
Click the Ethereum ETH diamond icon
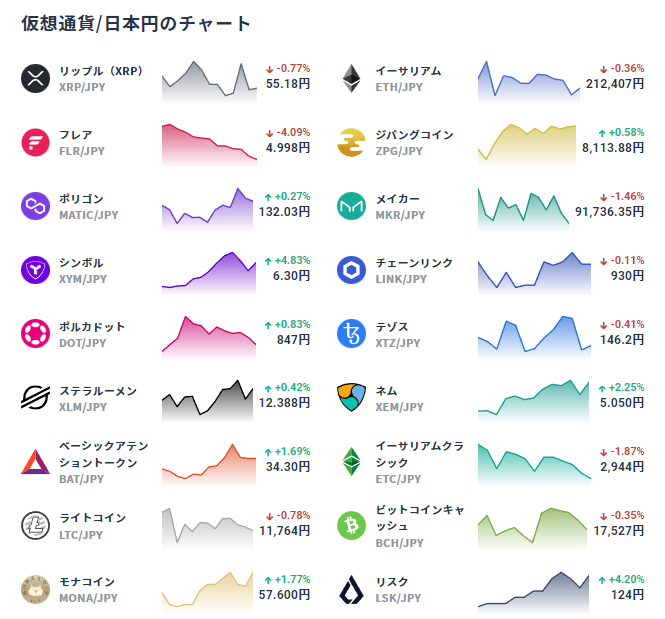pos(352,78)
